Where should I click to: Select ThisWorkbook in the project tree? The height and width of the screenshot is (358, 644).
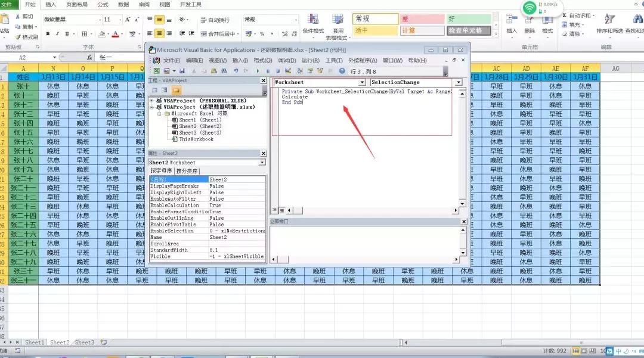coord(196,139)
